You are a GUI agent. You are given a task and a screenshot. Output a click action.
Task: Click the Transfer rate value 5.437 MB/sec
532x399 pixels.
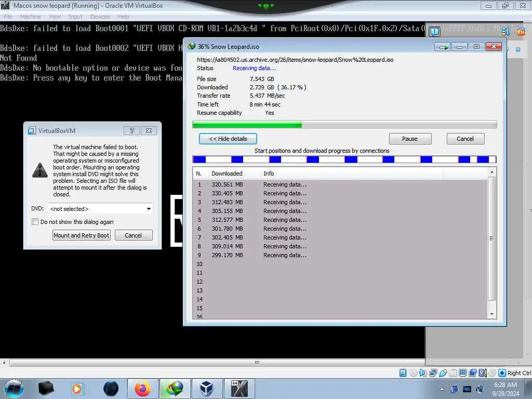tap(268, 96)
